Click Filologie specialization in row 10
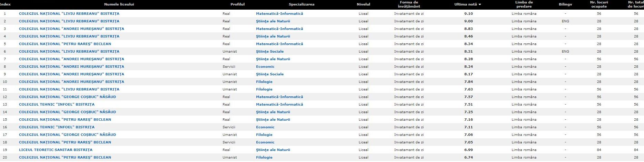 pos(264,82)
